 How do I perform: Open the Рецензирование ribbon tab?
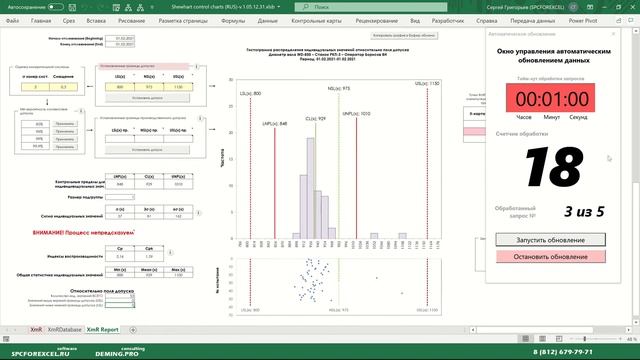click(376, 20)
